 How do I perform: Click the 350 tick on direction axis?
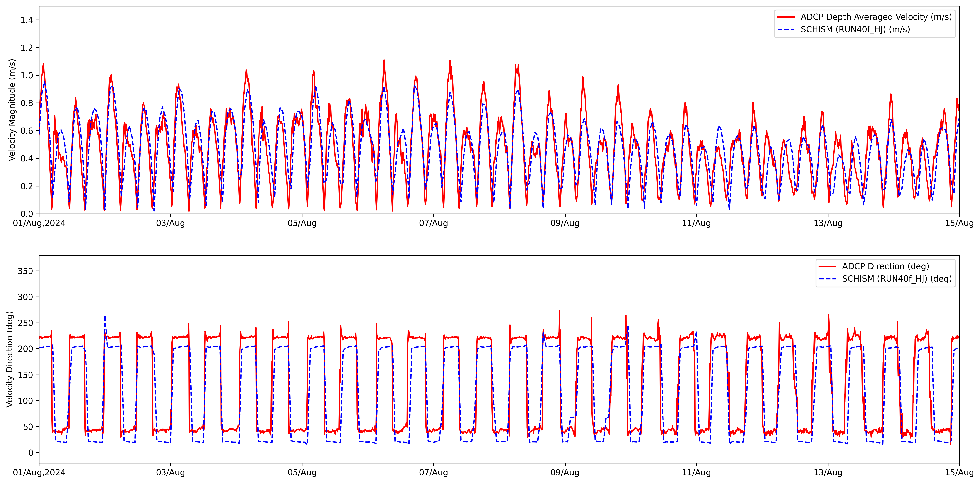click(x=26, y=271)
